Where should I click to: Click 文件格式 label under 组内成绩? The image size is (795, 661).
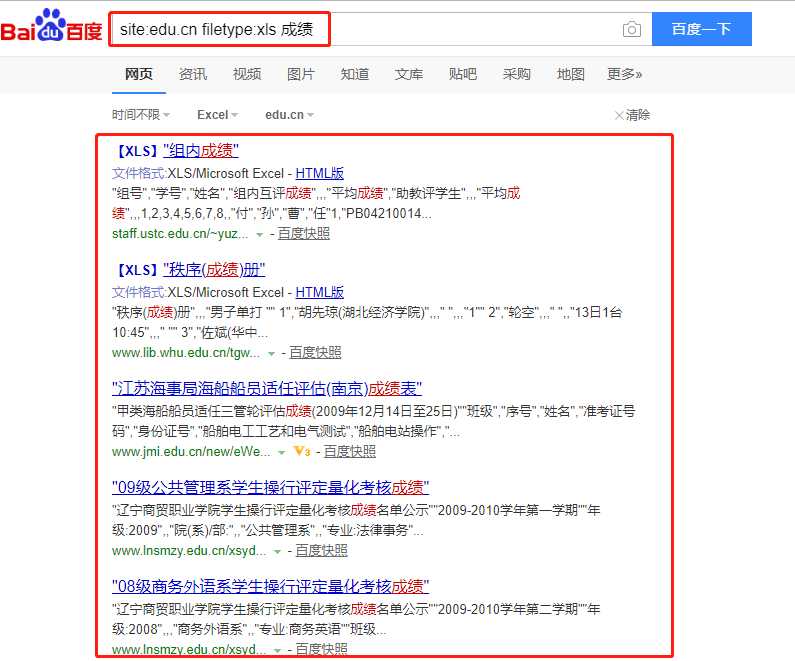[x=139, y=173]
